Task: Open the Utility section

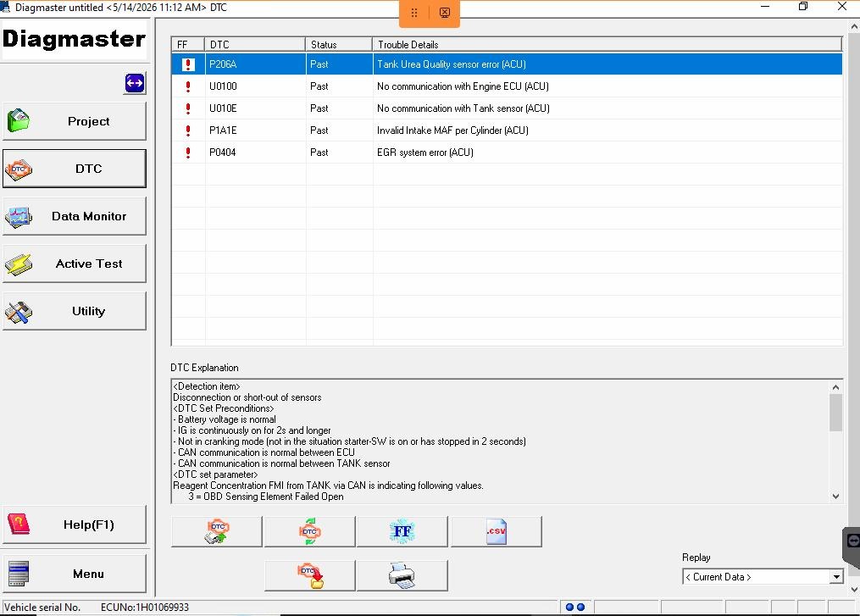Action: coord(75,311)
